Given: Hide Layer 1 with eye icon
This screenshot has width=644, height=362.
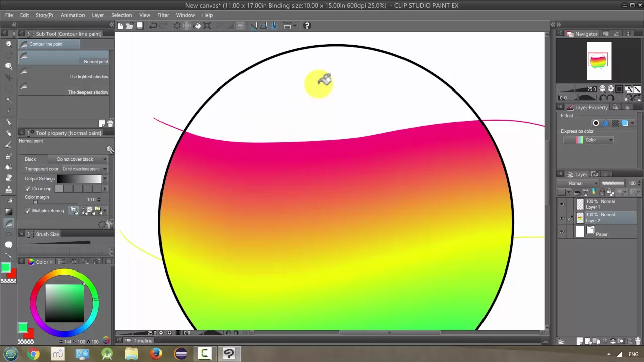Looking at the screenshot, I should [561, 204].
